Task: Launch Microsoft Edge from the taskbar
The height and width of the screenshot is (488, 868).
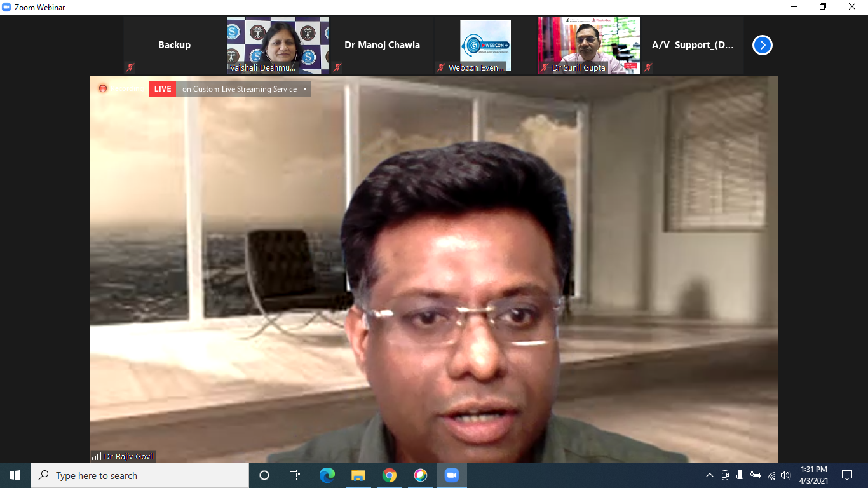Action: click(327, 475)
